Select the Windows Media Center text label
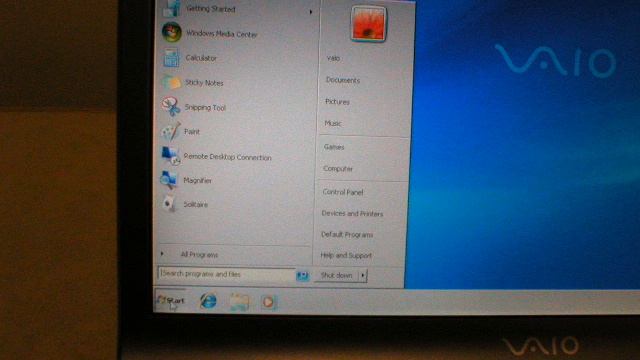This screenshot has height=360, width=640. tap(222, 34)
